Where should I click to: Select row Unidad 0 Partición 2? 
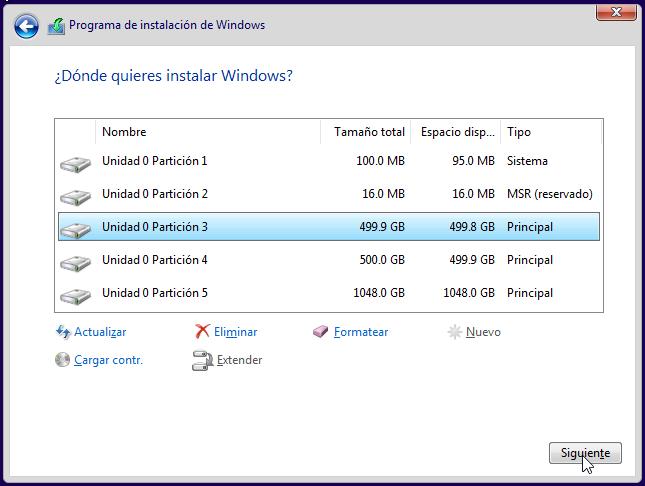pos(329,194)
